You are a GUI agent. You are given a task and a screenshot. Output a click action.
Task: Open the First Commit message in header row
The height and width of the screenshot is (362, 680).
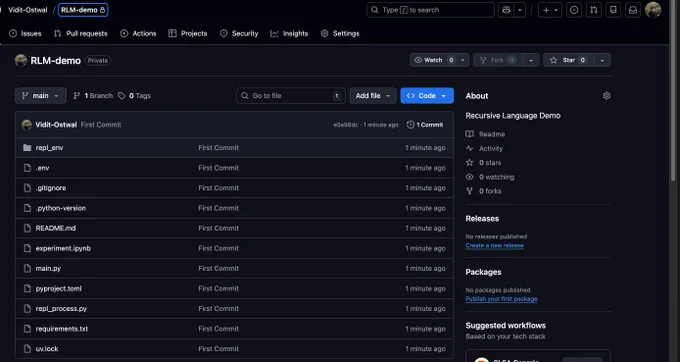click(101, 125)
